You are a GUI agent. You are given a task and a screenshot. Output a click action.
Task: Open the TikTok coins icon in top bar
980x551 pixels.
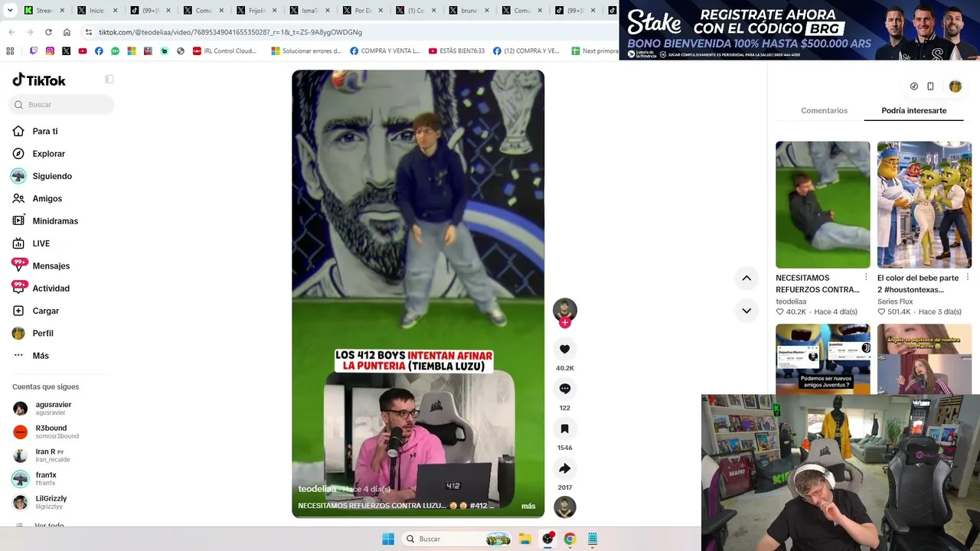click(x=914, y=86)
